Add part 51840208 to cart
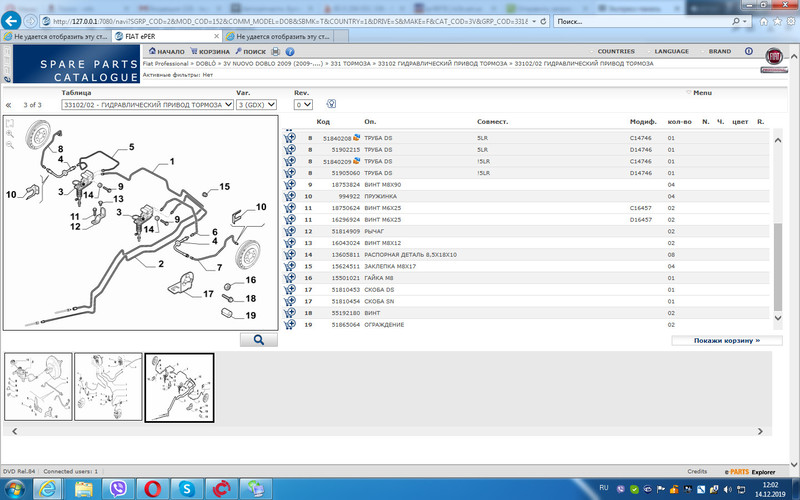The image size is (800, 500). pyautogui.click(x=290, y=138)
